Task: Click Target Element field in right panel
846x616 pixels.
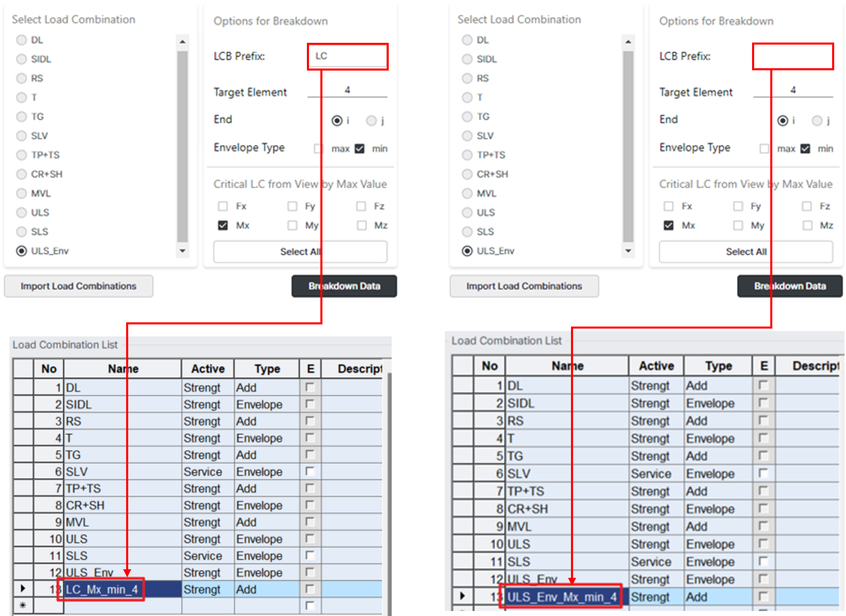Action: click(793, 90)
